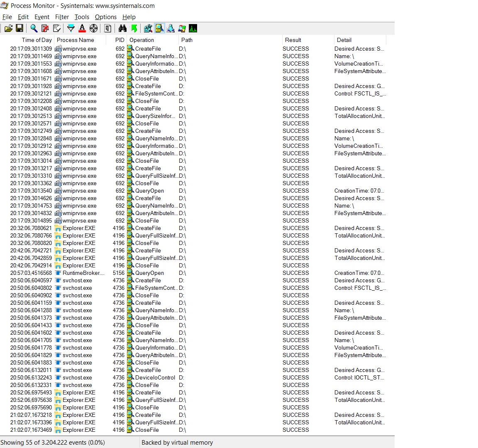This screenshot has height=448, width=478.
Task: Toggle Autoscroll in the toolbar
Action: 45,28
